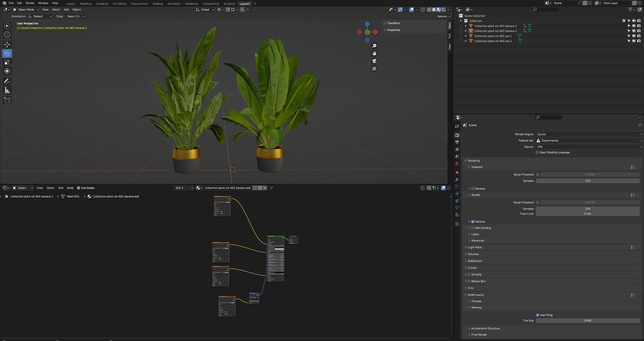Select the Transform tool
The image size is (644, 341).
click(x=7, y=71)
